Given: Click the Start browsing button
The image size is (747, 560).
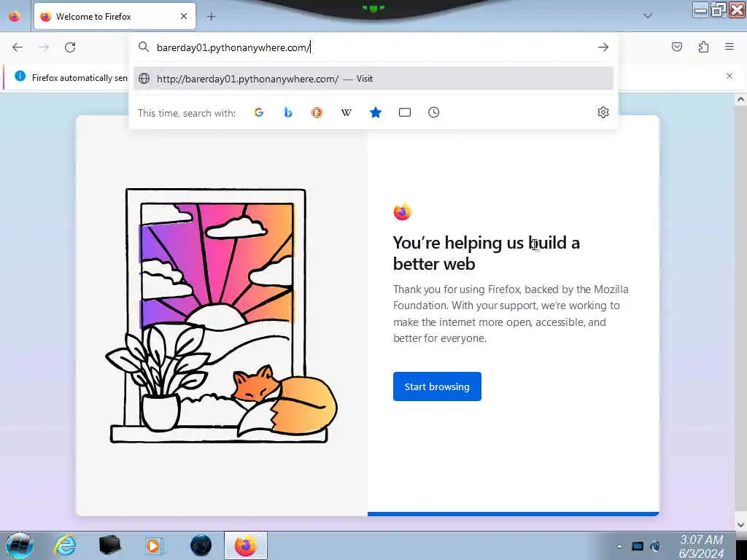Looking at the screenshot, I should coord(437,386).
